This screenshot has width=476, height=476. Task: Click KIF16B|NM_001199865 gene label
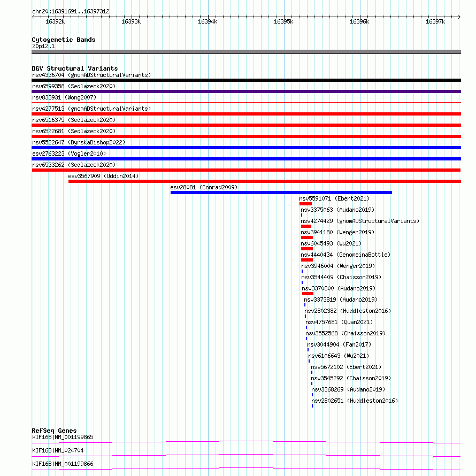tap(63, 437)
